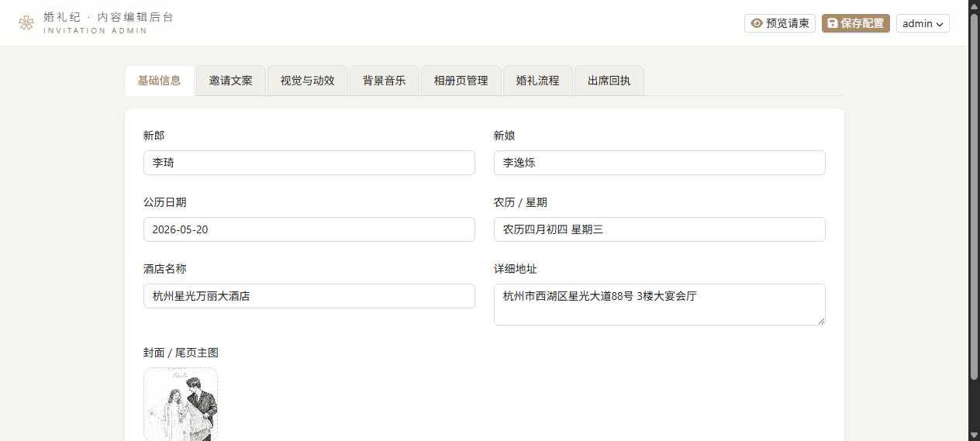Click the eye icon in 预览请柬
980x441 pixels.
[x=757, y=23]
